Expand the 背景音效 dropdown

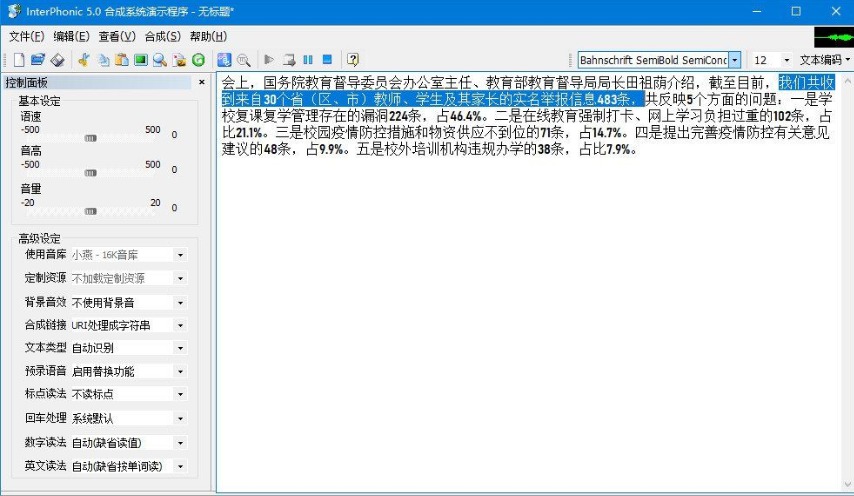180,301
